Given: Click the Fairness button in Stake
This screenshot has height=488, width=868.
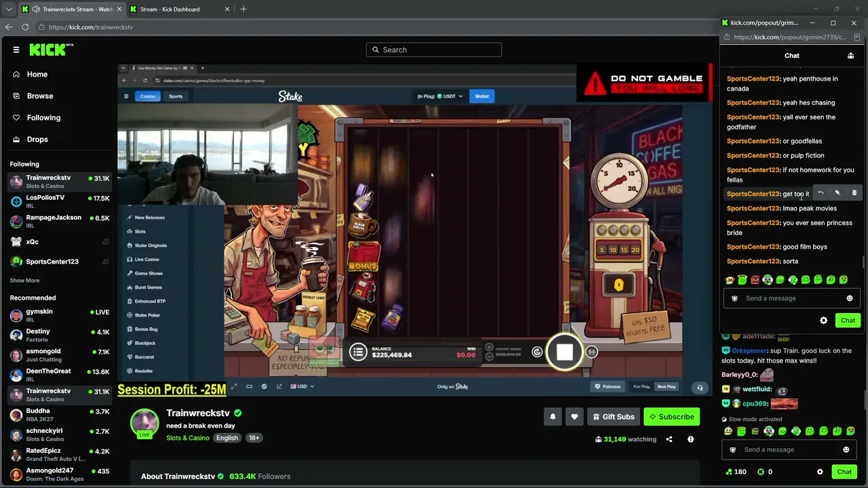Looking at the screenshot, I should (x=608, y=386).
